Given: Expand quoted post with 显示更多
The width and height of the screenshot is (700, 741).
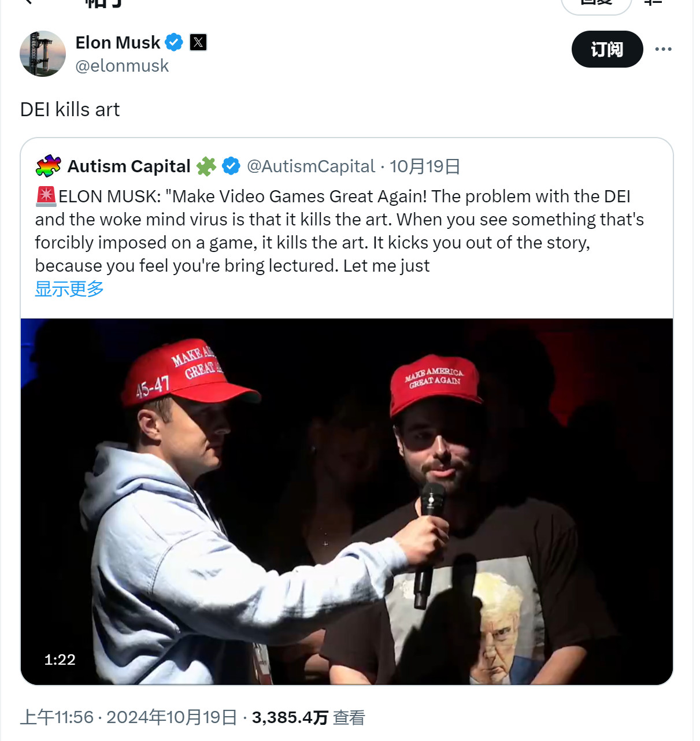Looking at the screenshot, I should [x=69, y=288].
